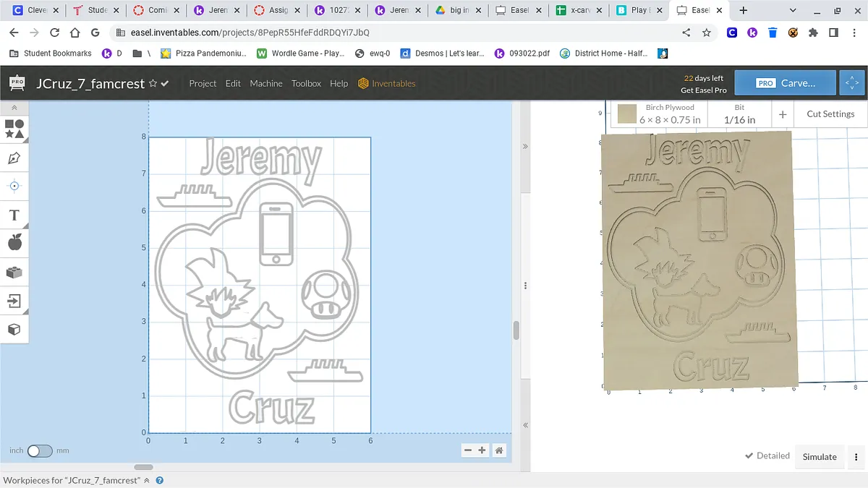The height and width of the screenshot is (488, 868).
Task: Open the Birch Plywood material dropdown
Action: [670, 114]
